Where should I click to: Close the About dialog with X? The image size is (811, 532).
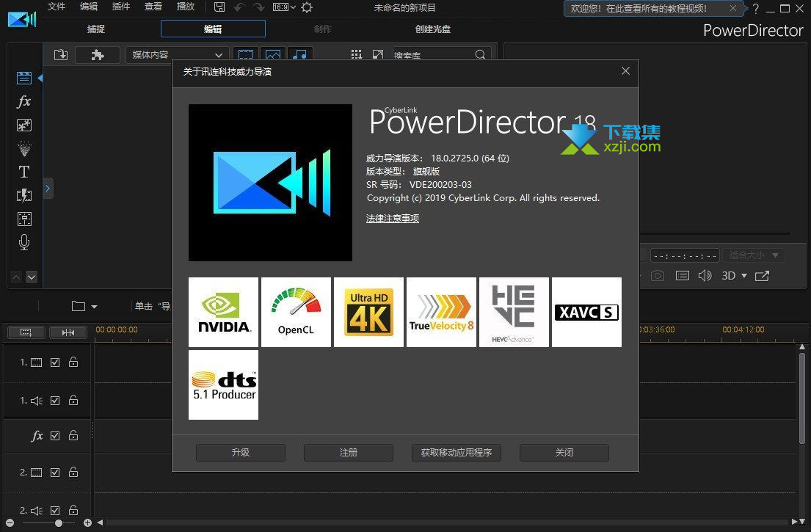click(x=625, y=71)
